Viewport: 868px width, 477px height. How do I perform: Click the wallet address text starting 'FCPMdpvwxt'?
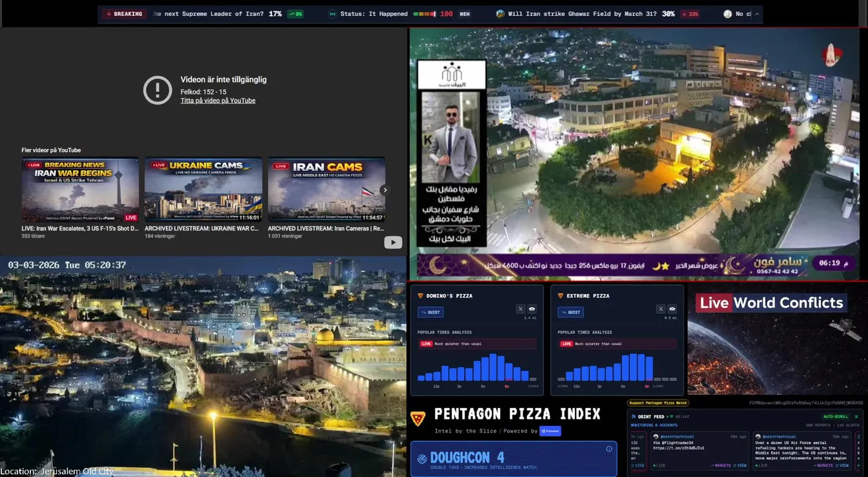tap(806, 403)
